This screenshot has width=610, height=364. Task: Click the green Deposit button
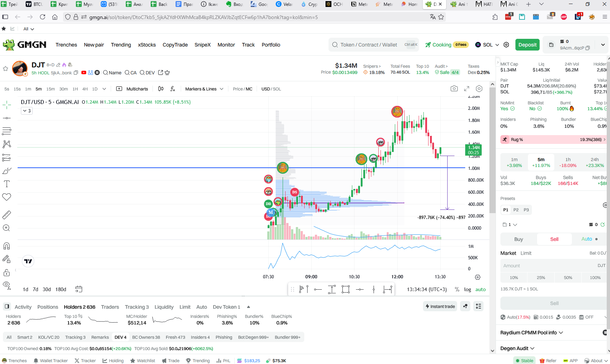click(x=527, y=45)
